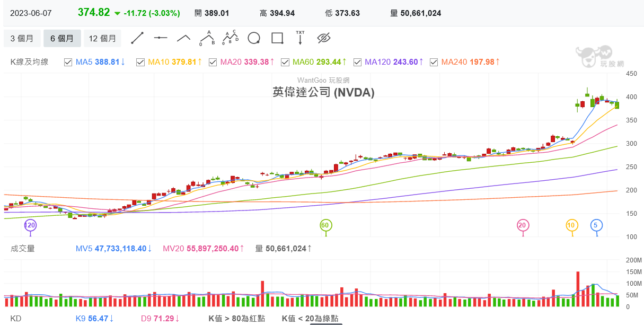Image resolution: width=644 pixels, height=325 pixels.
Task: Uncheck the MA240 moving average checkbox
Action: pyautogui.click(x=434, y=62)
